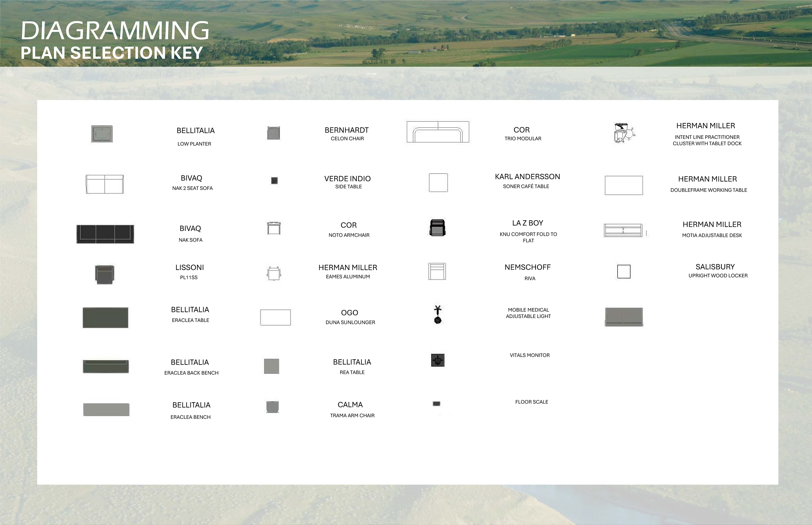Click the Bellitalia low planter symbol
The width and height of the screenshot is (812, 525).
coord(102,134)
